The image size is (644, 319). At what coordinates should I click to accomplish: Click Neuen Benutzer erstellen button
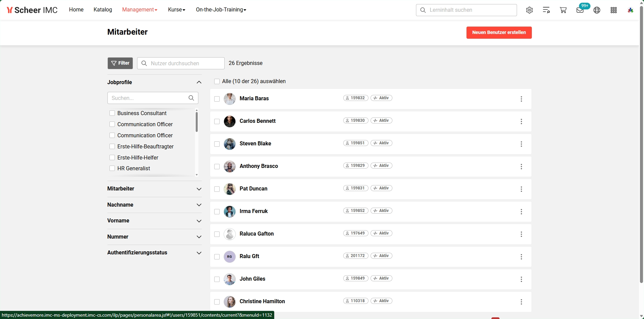[x=499, y=33]
